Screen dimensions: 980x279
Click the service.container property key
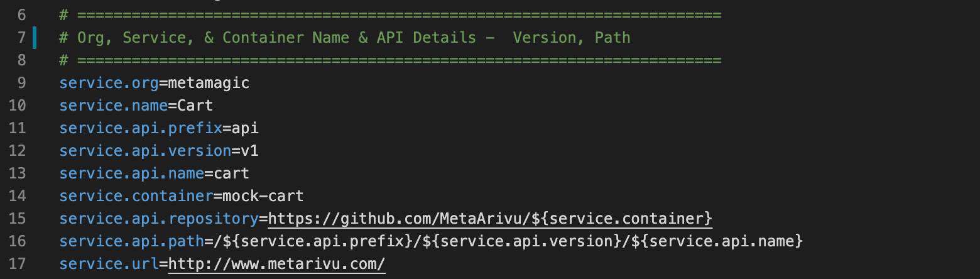tap(136, 196)
